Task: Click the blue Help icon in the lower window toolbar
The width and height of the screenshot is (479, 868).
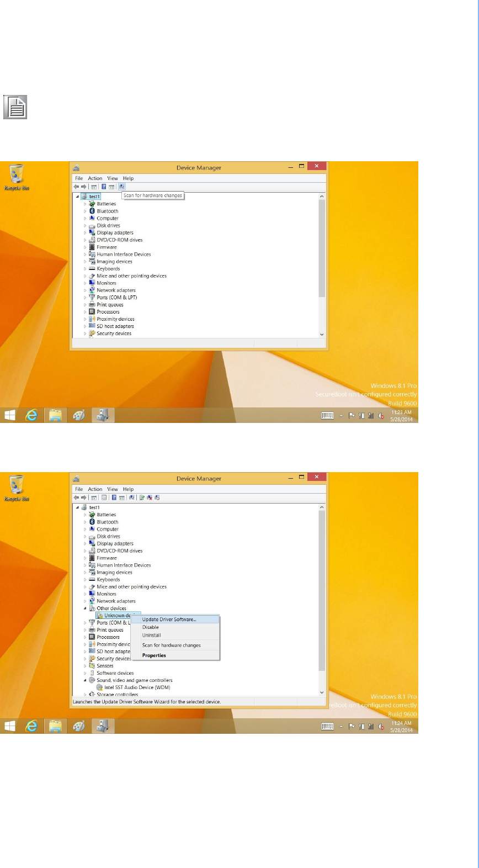Action: tap(114, 497)
